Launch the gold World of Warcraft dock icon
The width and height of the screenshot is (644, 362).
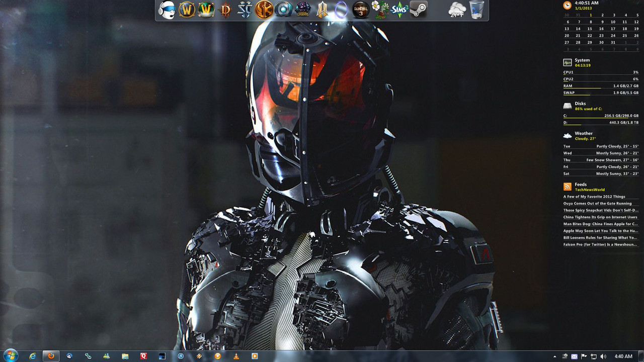[x=187, y=10]
